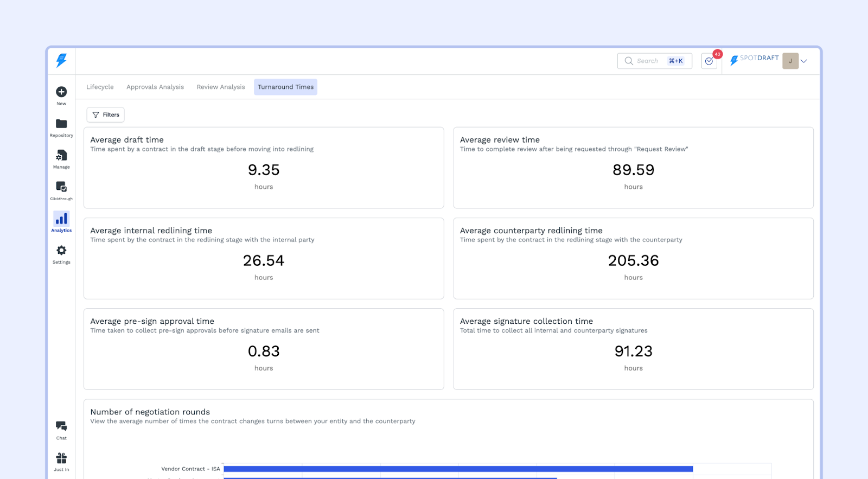The height and width of the screenshot is (479, 868).
Task: Click the New plus icon
Action: coord(61,92)
